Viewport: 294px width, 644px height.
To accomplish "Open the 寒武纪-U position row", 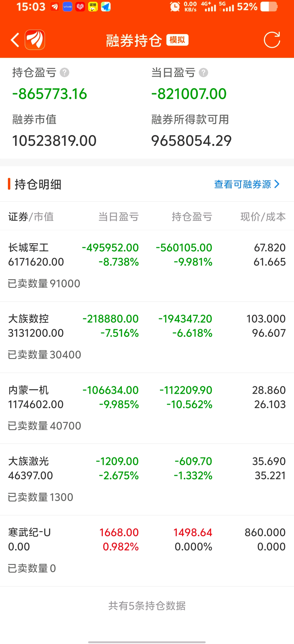I will coord(147,551).
